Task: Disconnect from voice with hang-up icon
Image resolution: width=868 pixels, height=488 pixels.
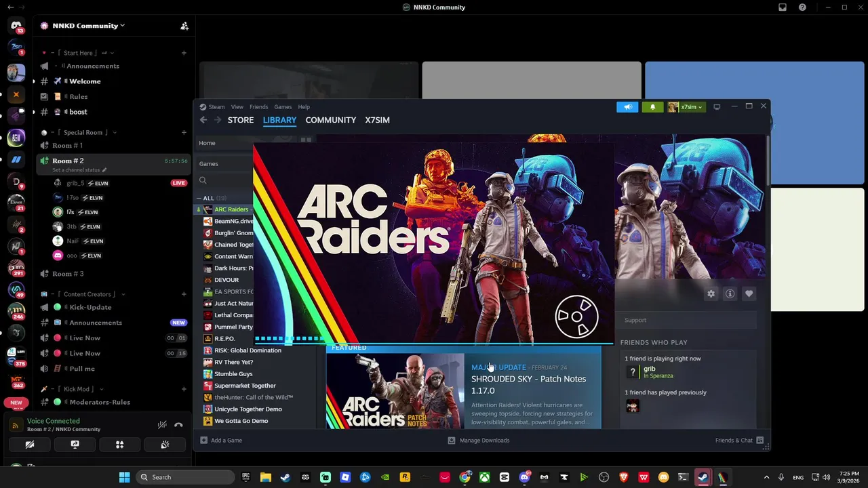Action: point(178,425)
